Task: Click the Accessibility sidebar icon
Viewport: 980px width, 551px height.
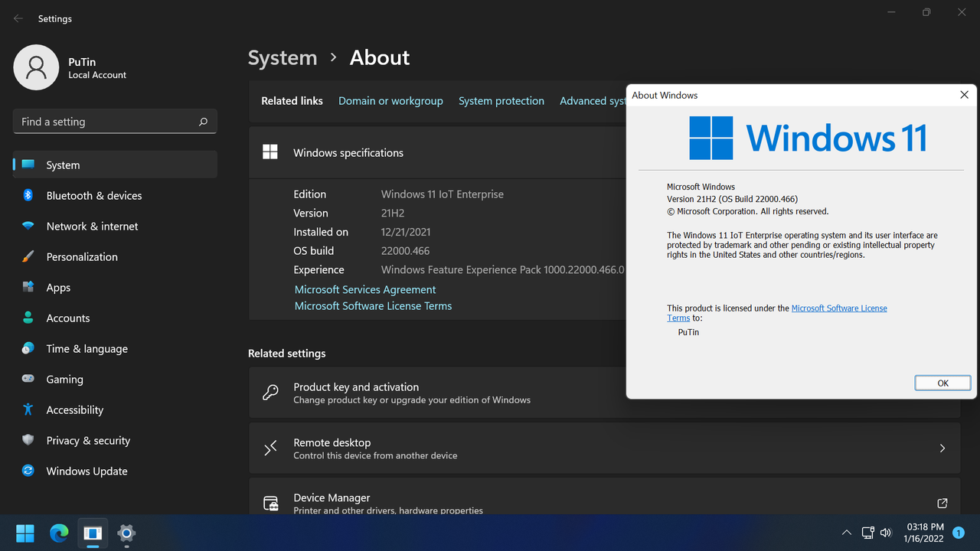Action: (x=28, y=410)
